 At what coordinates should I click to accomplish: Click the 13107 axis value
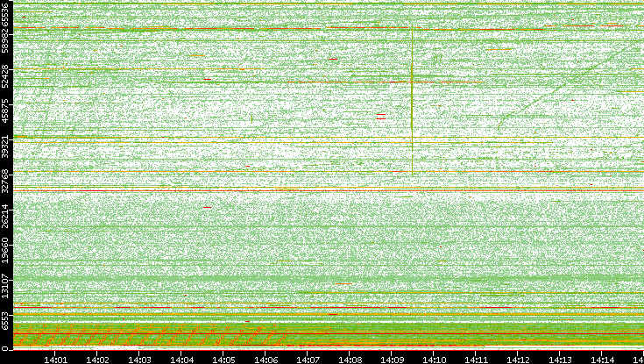pyautogui.click(x=6, y=286)
